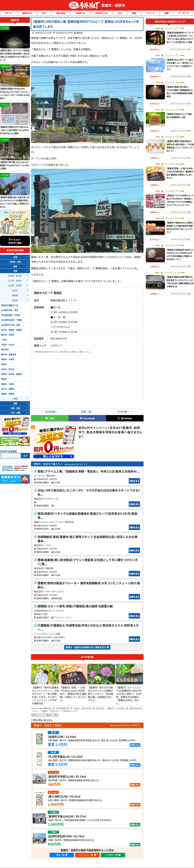194x868 pixels.
Task: Open the 求人 nav tab
Action: [x=44, y=13]
